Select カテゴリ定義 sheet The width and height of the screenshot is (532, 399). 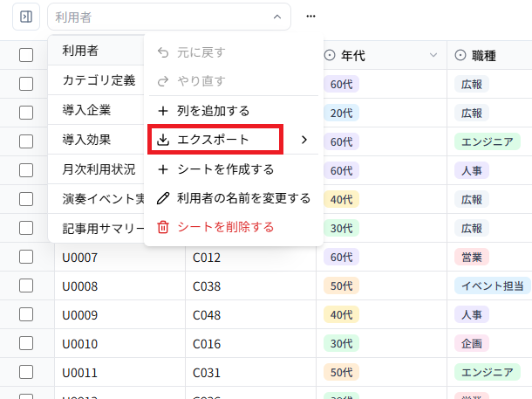(96, 80)
